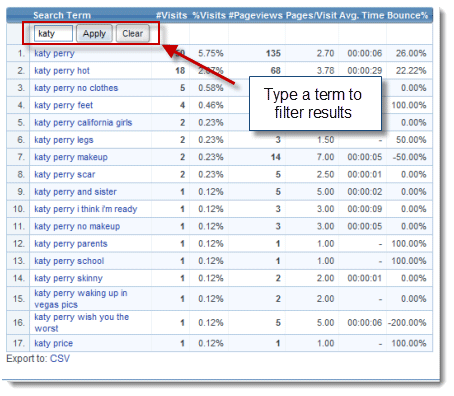Viewport: 454px width, 396px height.
Task: Sort by Search Term column header
Action: [x=62, y=15]
